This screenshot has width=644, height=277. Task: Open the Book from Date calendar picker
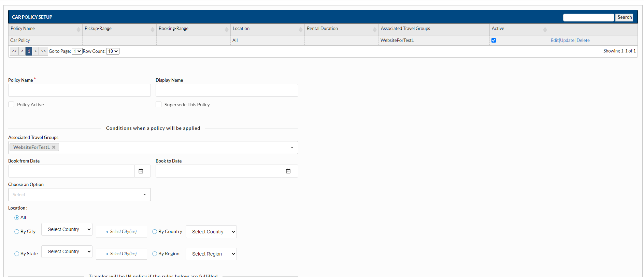[x=141, y=171]
